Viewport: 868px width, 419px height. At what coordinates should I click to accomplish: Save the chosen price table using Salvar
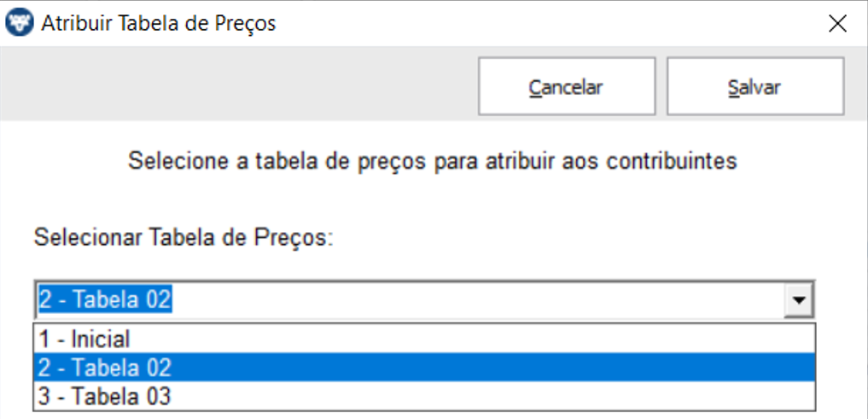(x=754, y=86)
